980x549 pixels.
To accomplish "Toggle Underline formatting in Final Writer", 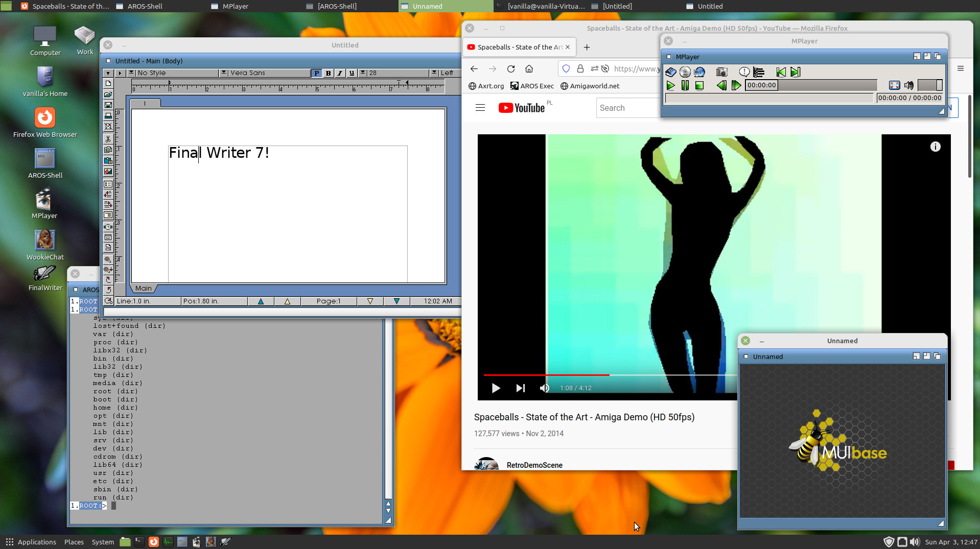I will [352, 73].
